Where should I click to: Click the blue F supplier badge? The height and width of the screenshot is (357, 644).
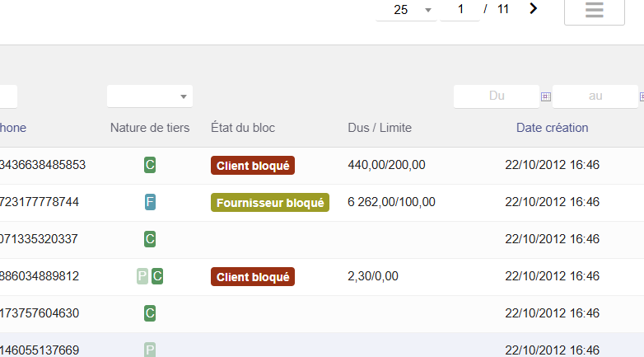point(150,202)
